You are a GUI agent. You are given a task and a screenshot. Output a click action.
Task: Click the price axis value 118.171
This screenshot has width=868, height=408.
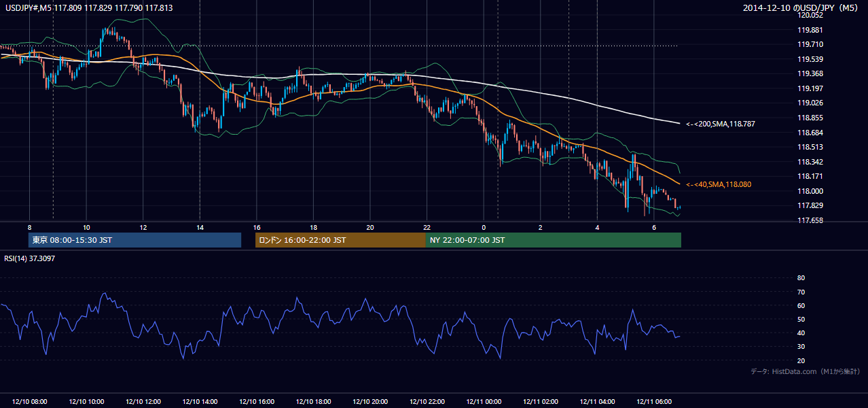(810, 176)
